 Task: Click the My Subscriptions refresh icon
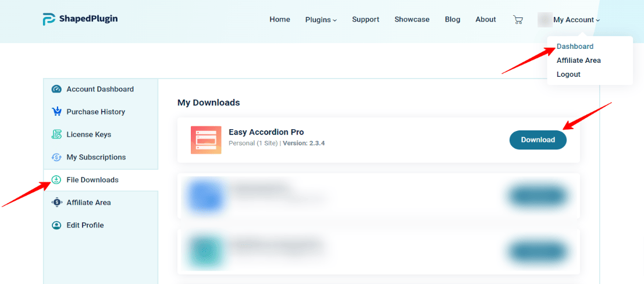click(56, 157)
